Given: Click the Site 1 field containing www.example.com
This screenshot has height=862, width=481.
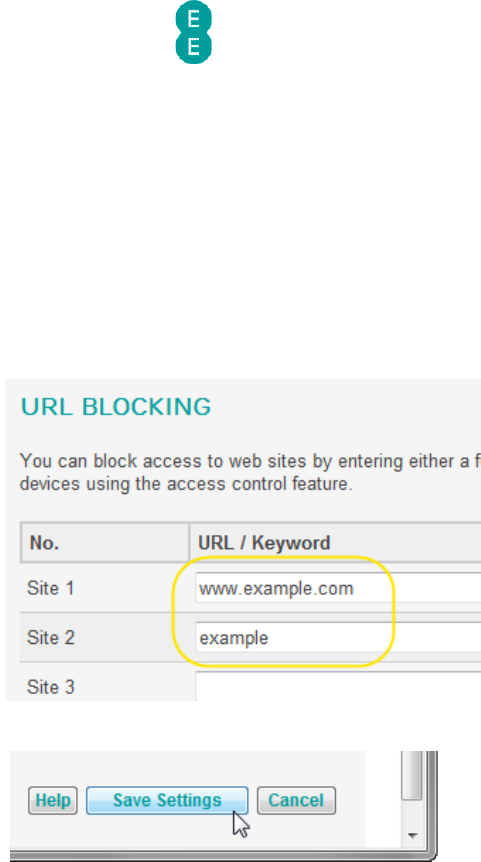Looking at the screenshot, I should (x=338, y=588).
